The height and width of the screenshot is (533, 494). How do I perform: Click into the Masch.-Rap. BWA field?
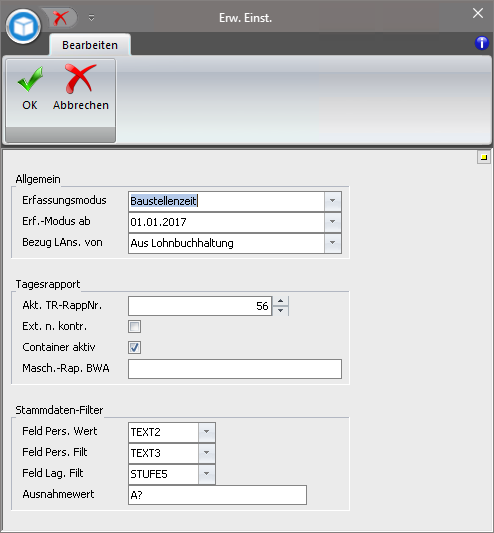235,369
